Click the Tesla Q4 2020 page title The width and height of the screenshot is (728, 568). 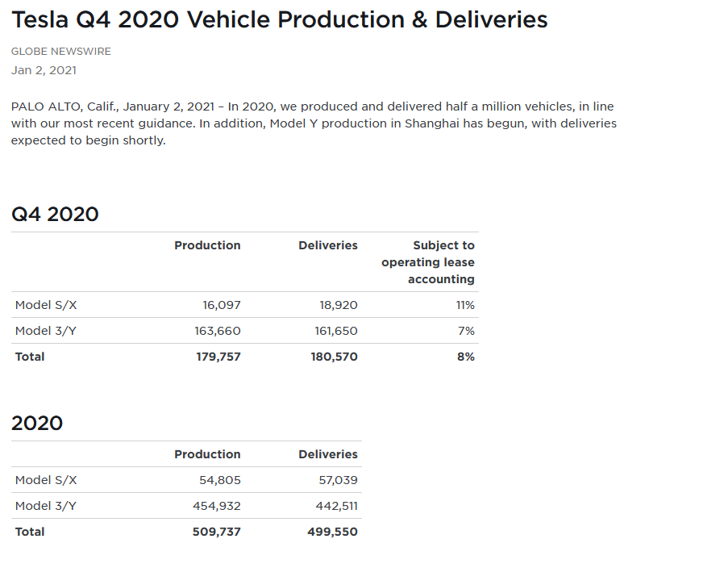coord(279,20)
